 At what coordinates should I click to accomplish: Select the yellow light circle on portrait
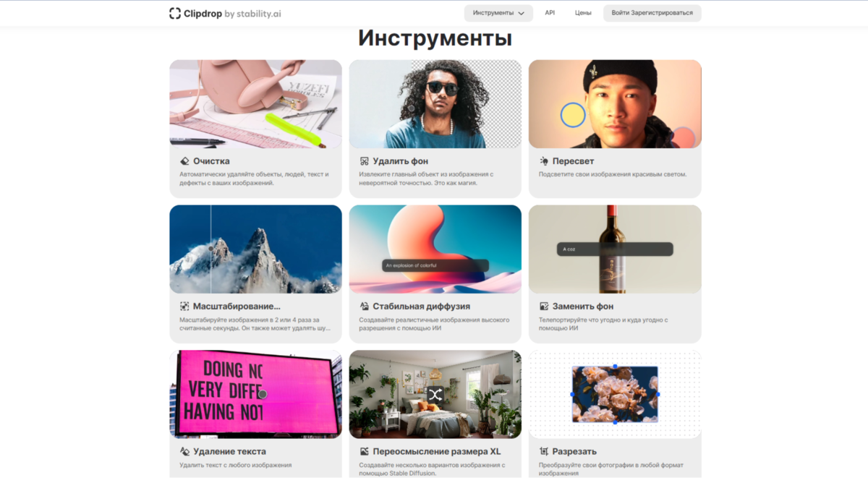click(x=573, y=115)
